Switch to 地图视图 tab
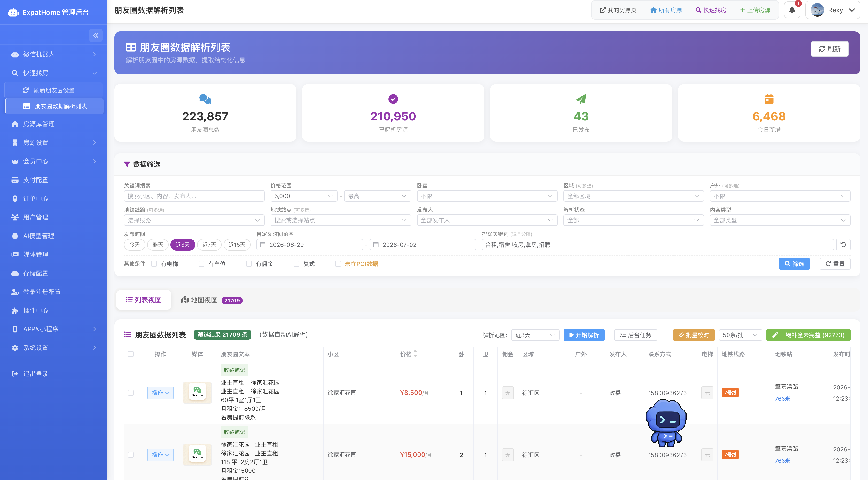This screenshot has height=480, width=868. point(212,300)
